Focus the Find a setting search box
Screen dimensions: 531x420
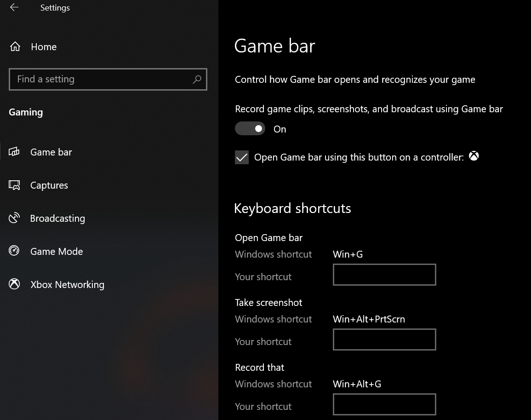click(108, 79)
